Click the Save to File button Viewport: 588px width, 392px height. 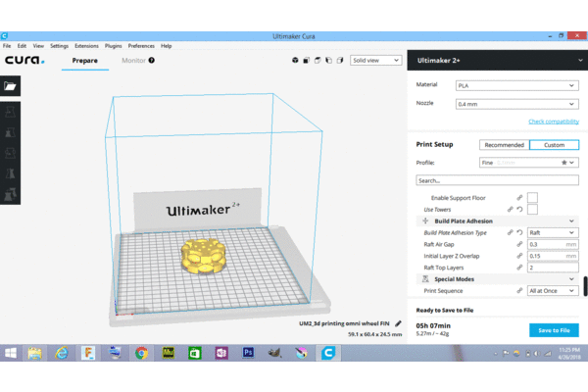click(x=554, y=330)
